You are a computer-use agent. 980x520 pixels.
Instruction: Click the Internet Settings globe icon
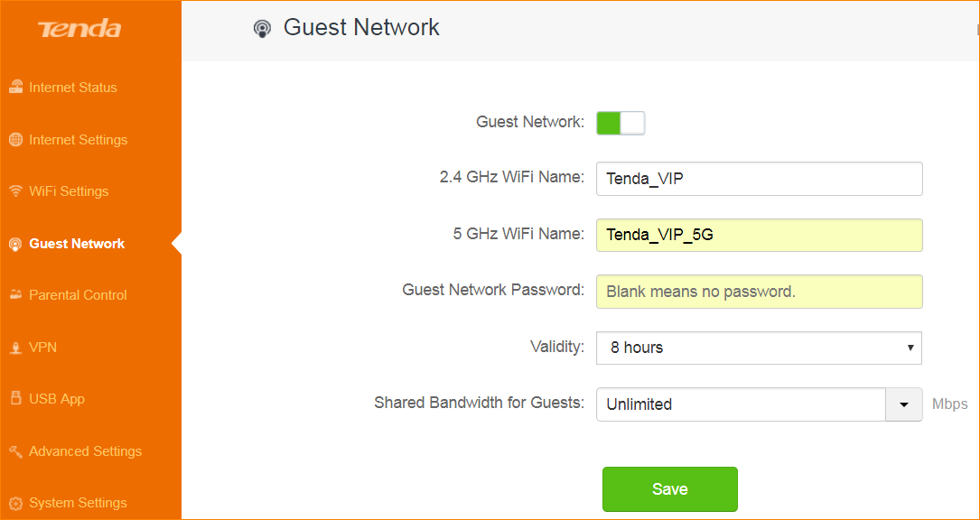click(x=14, y=140)
